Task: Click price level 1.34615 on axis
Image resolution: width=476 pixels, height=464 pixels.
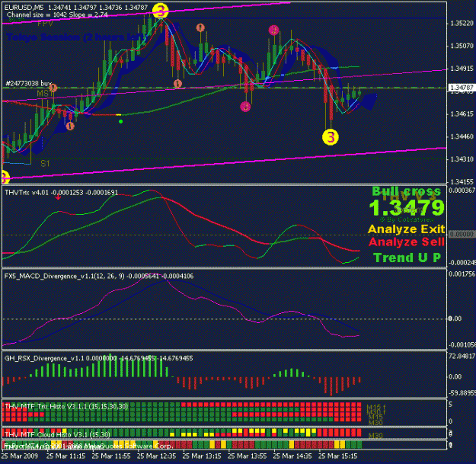Action: pyautogui.click(x=462, y=114)
